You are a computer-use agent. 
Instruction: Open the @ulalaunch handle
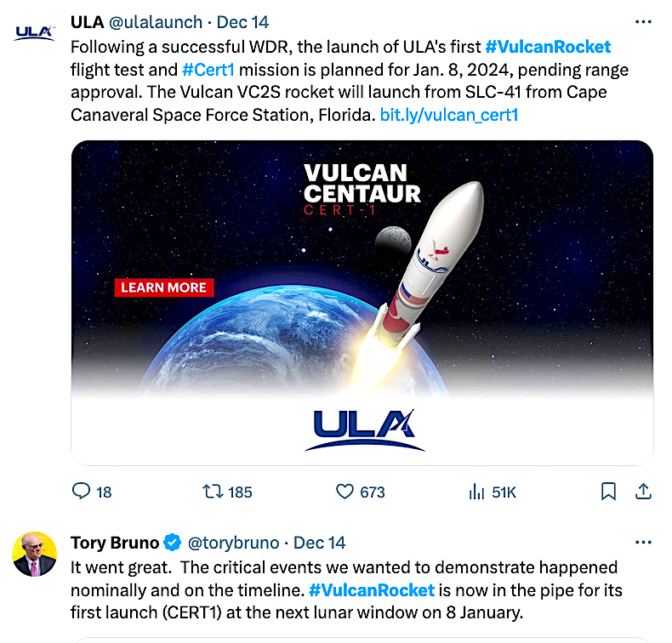(156, 22)
